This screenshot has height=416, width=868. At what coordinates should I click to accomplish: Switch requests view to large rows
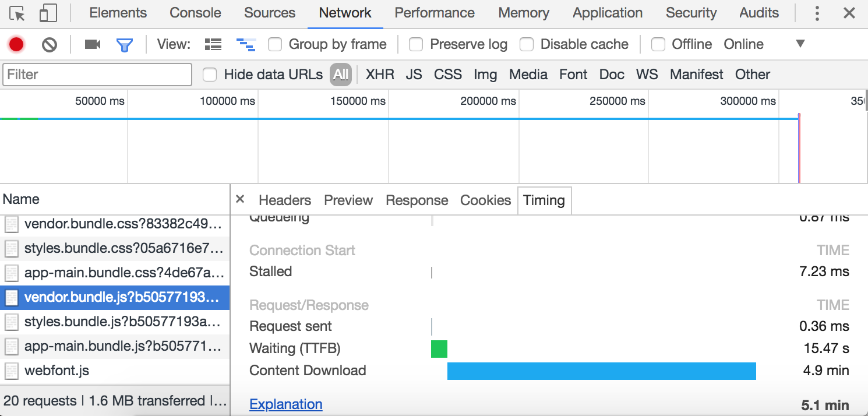coord(213,44)
